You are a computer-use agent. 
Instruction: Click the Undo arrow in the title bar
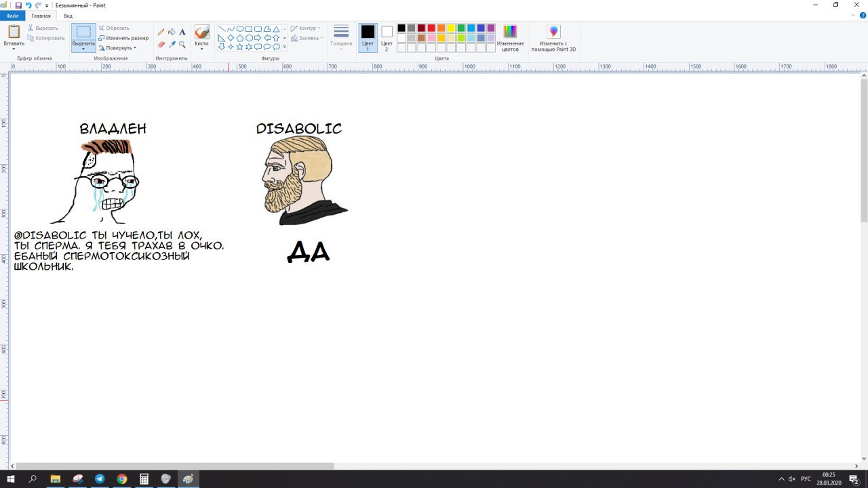(x=28, y=5)
